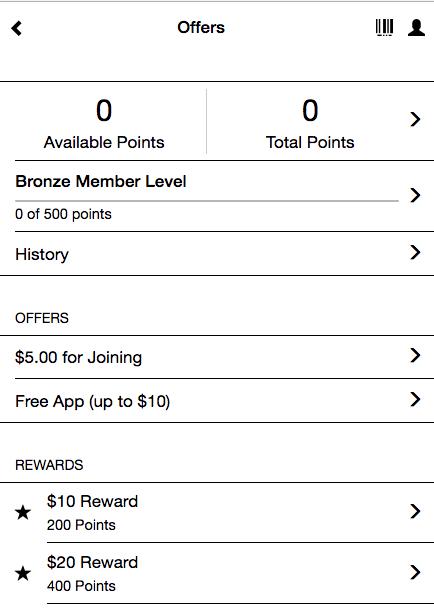Open the user profile icon

(416, 28)
